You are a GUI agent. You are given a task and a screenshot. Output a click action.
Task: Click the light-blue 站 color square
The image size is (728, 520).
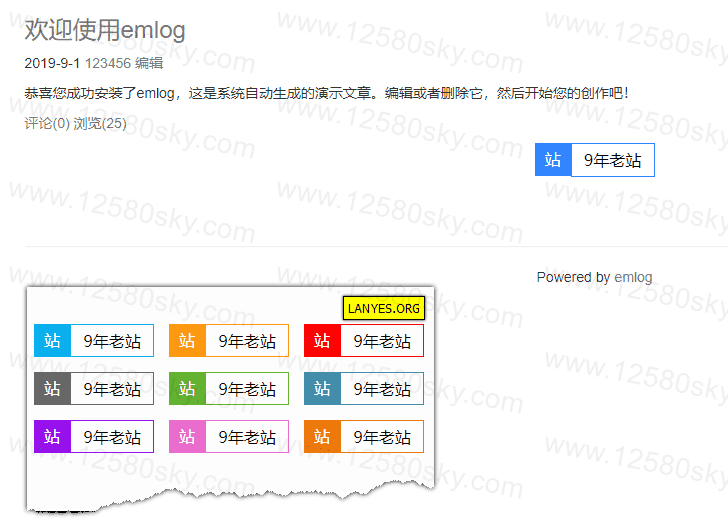point(52,341)
